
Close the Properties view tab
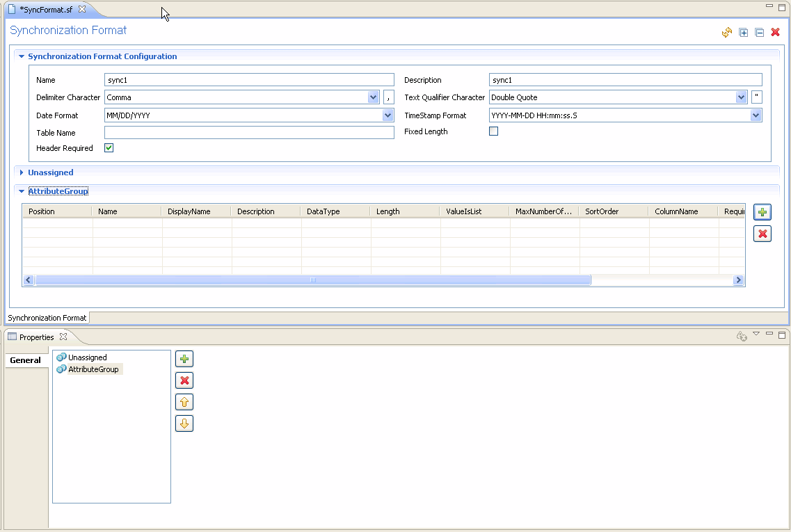(x=63, y=337)
